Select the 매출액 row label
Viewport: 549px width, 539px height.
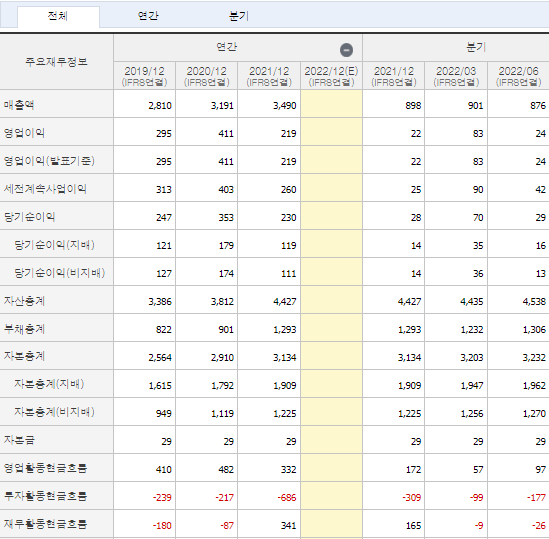click(19, 105)
